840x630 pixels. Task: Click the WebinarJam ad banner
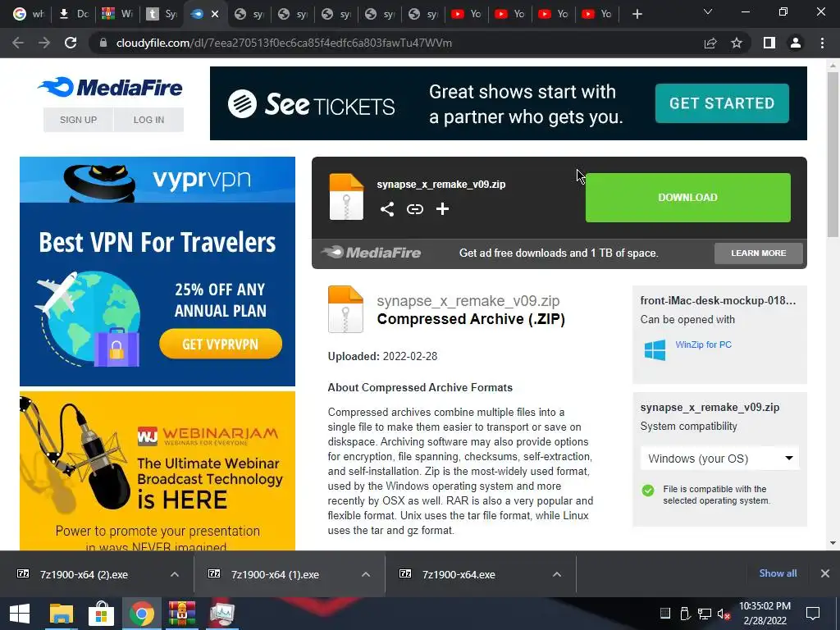[x=157, y=471]
